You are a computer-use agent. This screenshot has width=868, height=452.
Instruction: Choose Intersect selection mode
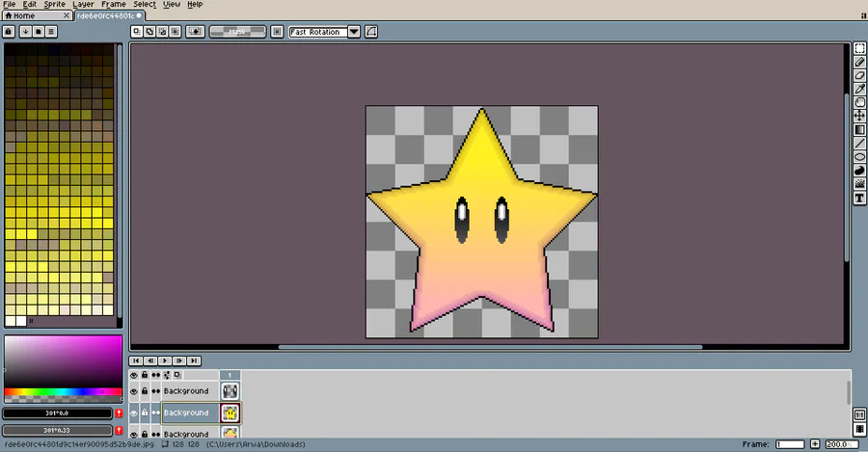point(175,32)
